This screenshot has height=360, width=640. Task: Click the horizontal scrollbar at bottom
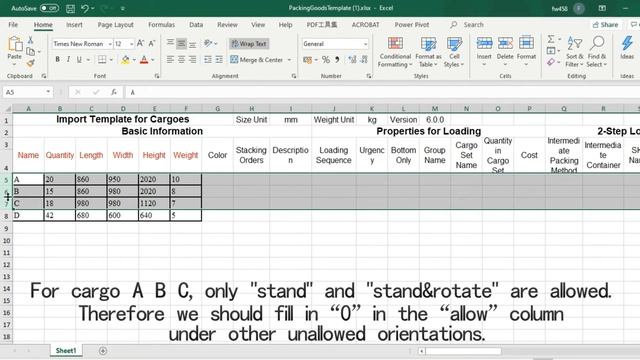463,351
